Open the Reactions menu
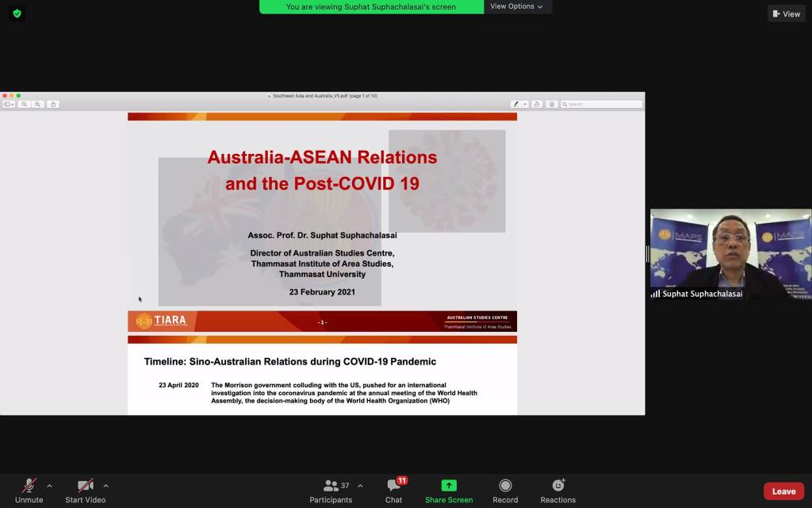Screen dimensions: 812x508 [557, 491]
